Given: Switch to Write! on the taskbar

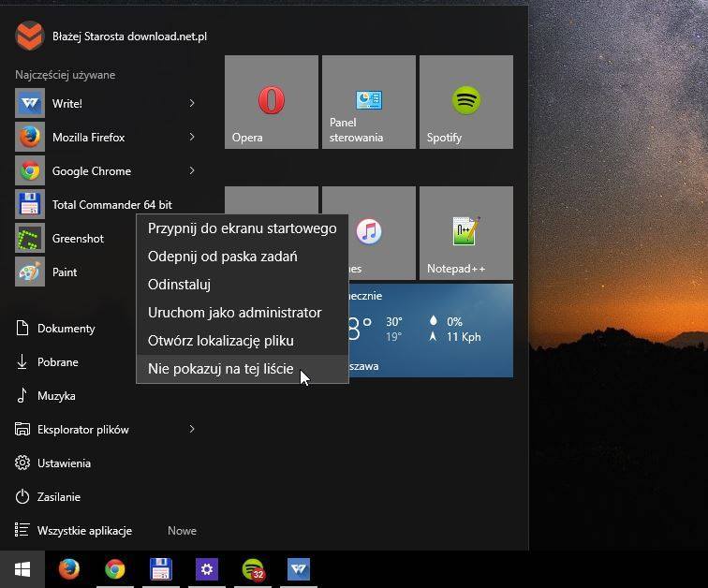Looking at the screenshot, I should [299, 569].
